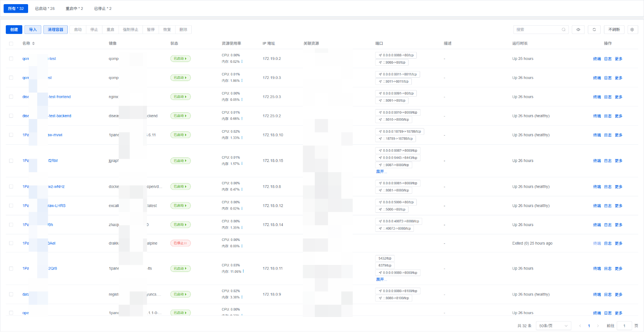The image size is (644, 336).
Task: Toggle the select-all checkbox in table header
Action: click(x=11, y=43)
